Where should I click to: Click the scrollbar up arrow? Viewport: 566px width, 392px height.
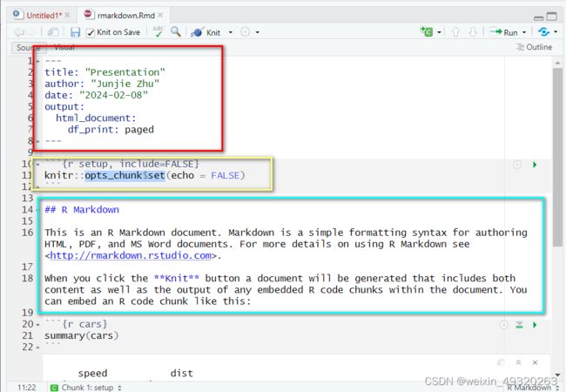click(x=557, y=63)
